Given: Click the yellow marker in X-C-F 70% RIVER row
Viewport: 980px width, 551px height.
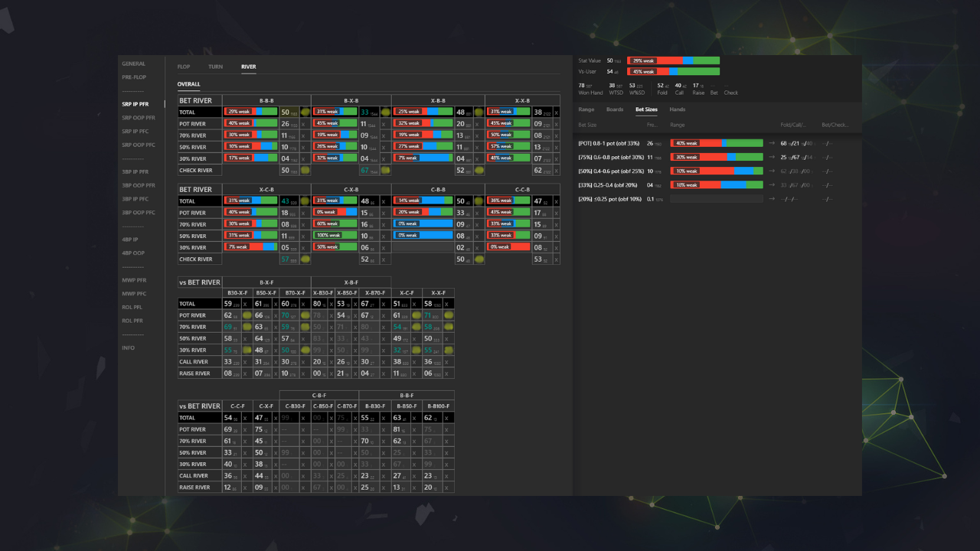Looking at the screenshot, I should (416, 327).
